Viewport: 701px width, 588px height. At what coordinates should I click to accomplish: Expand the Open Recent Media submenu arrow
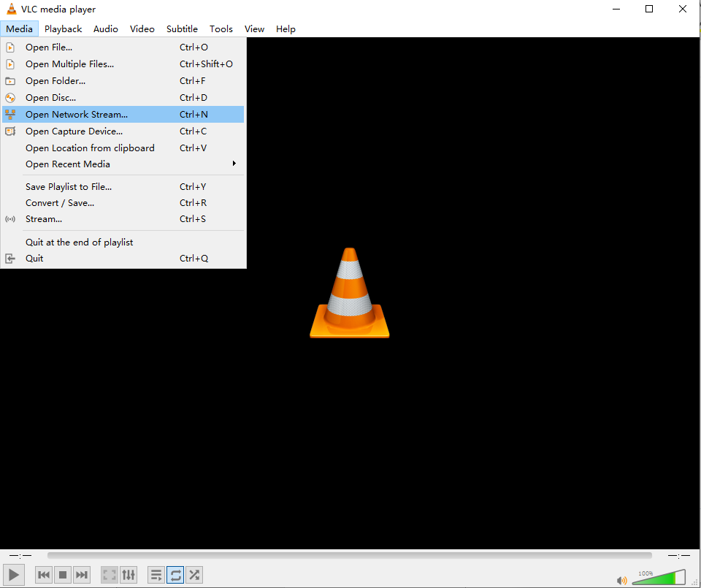(234, 164)
